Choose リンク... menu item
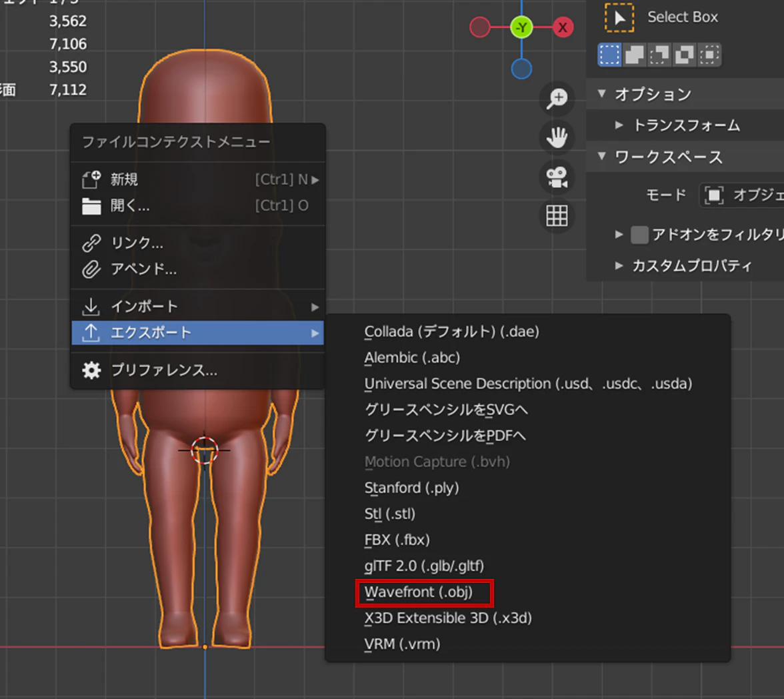784x699 pixels. tap(198, 243)
